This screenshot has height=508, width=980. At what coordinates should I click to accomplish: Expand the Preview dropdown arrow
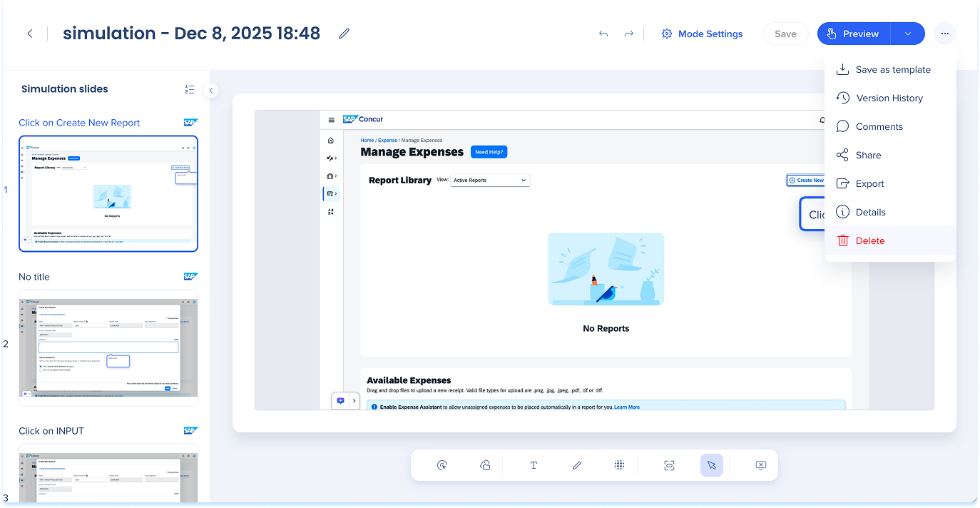(x=907, y=34)
